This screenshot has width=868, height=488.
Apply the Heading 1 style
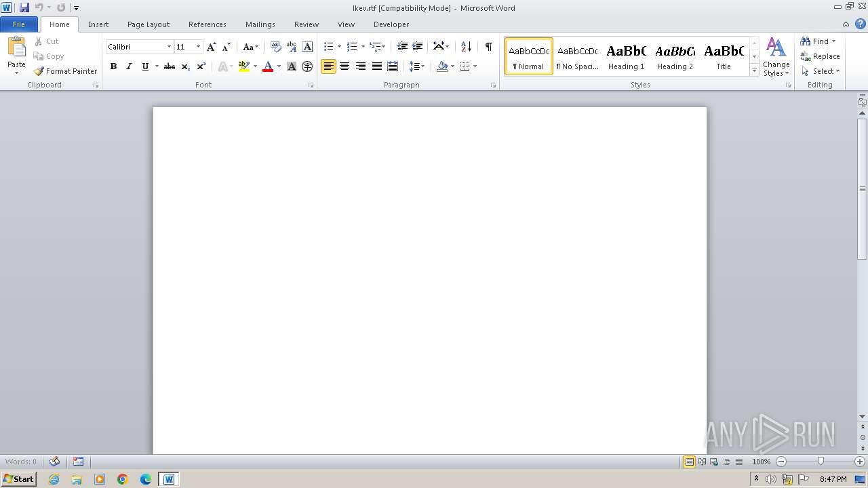[x=626, y=56]
